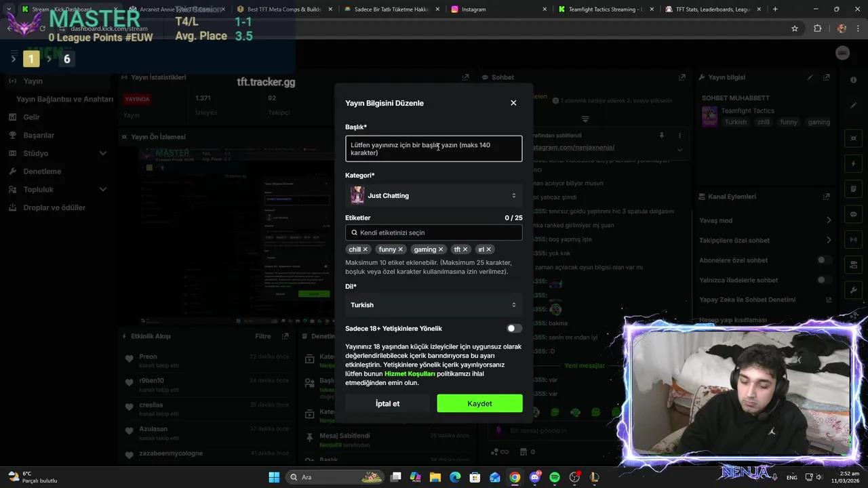
Task: Expand Takipçilere özel sohbet options
Action: coord(828,240)
